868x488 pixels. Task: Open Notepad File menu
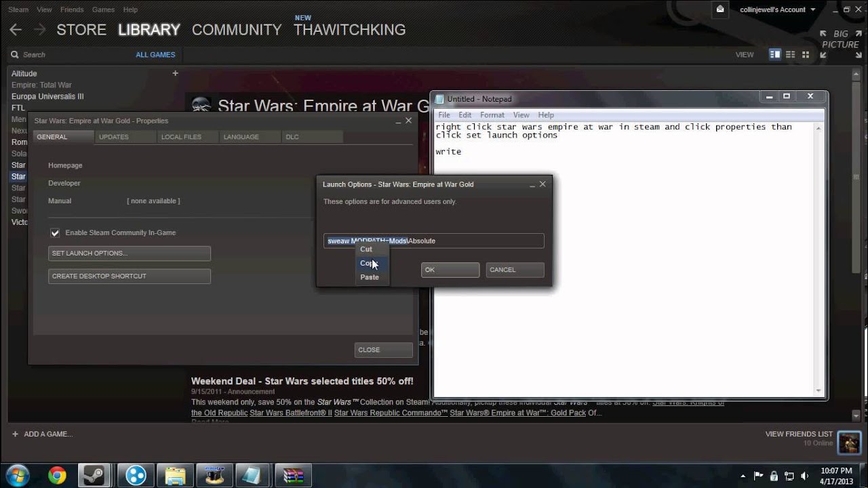[x=444, y=115]
